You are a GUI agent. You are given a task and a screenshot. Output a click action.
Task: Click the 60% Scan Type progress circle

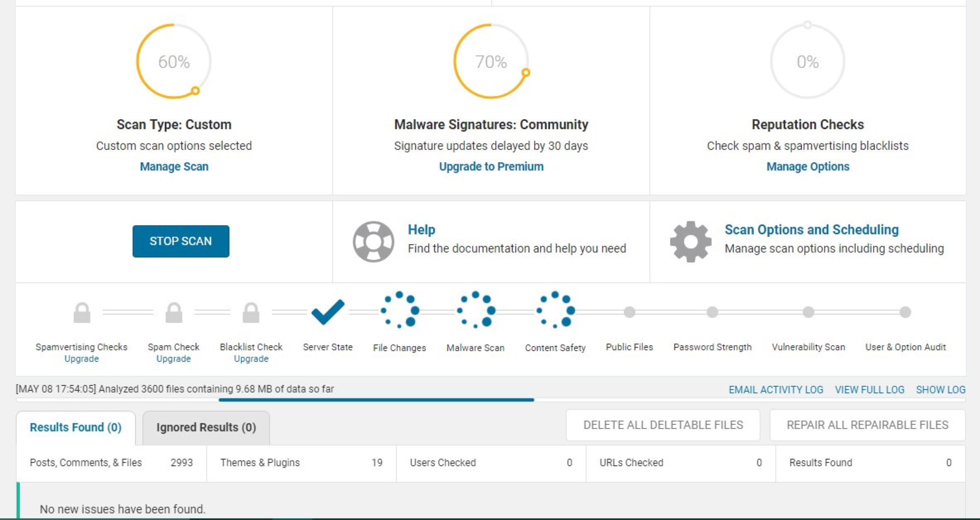[174, 61]
